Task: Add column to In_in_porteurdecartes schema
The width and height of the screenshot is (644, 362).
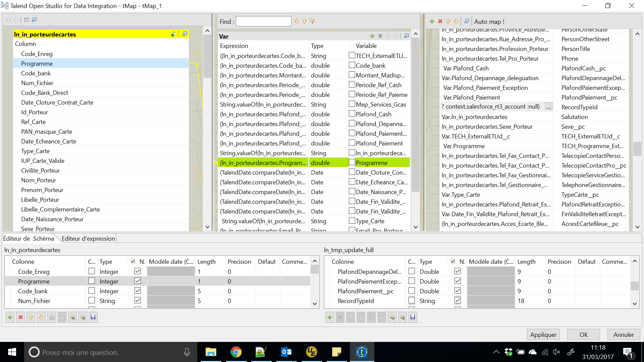Action: [x=10, y=317]
